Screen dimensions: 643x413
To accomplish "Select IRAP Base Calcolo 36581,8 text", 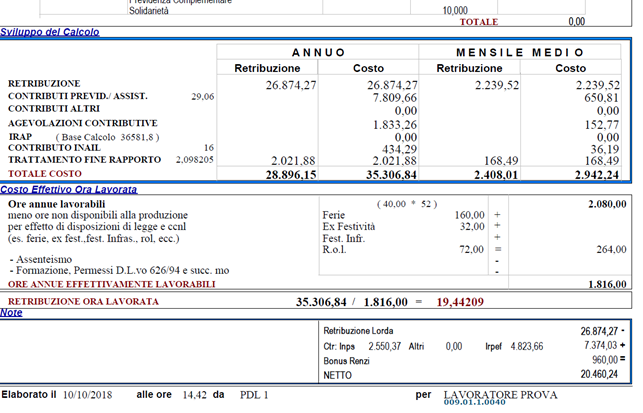I will (x=107, y=137).
